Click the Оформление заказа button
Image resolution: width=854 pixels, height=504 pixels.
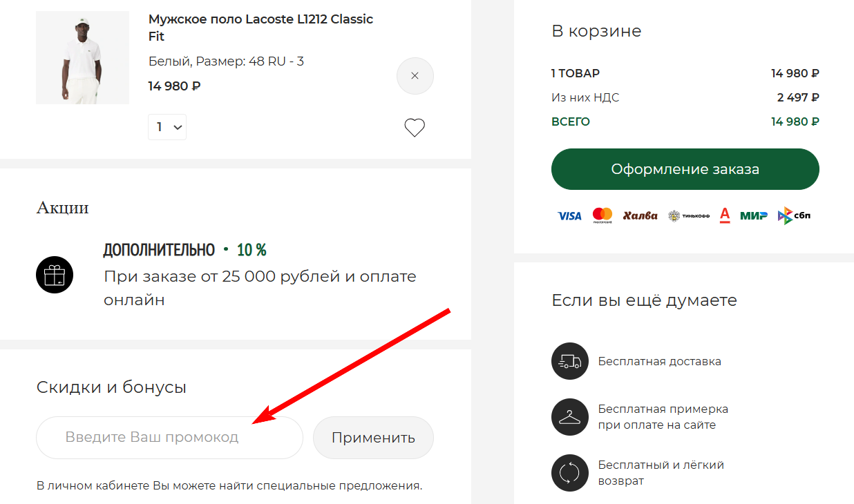click(685, 169)
